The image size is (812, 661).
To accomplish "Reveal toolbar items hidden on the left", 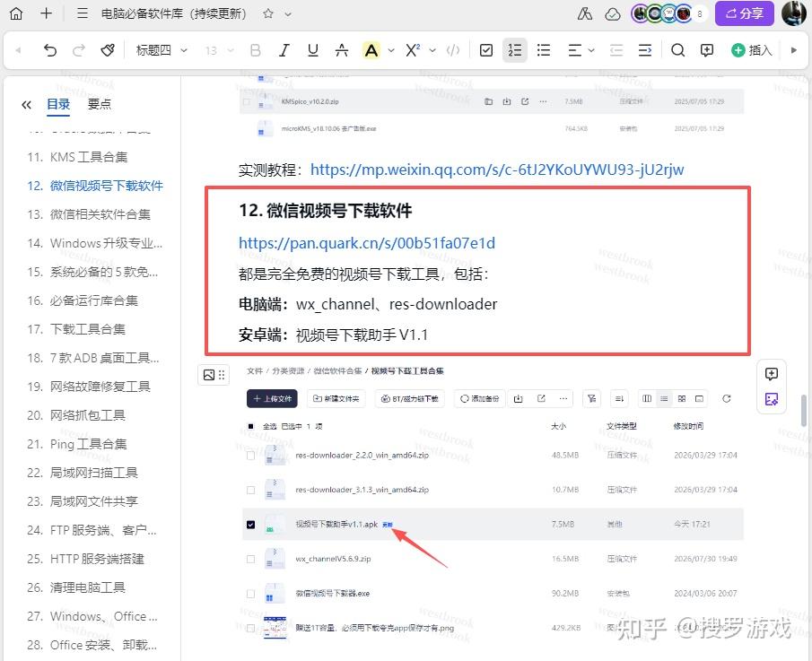I will pyautogui.click(x=19, y=50).
